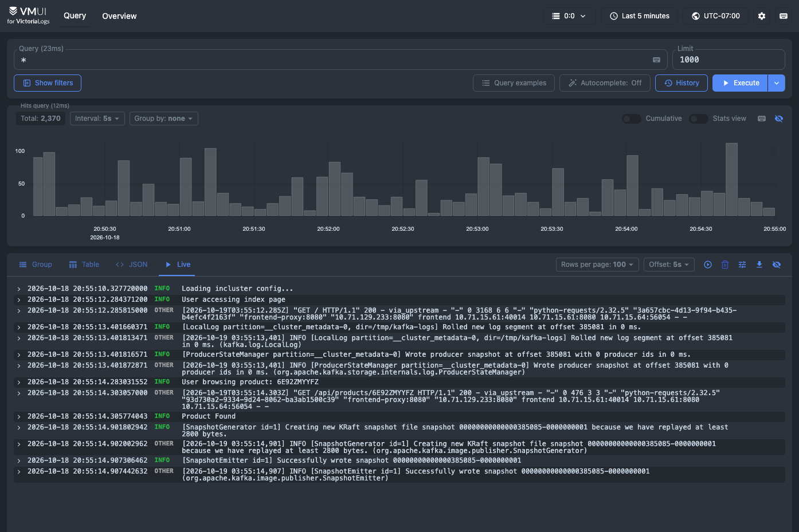Viewport: 799px width, 532px height.
Task: Resume live tailing with the play icon
Action: (x=708, y=265)
